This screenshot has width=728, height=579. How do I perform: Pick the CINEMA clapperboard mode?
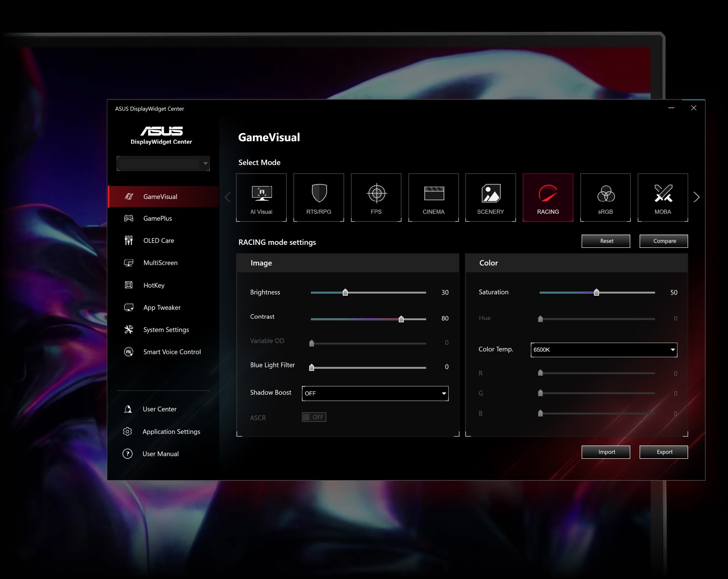click(433, 197)
